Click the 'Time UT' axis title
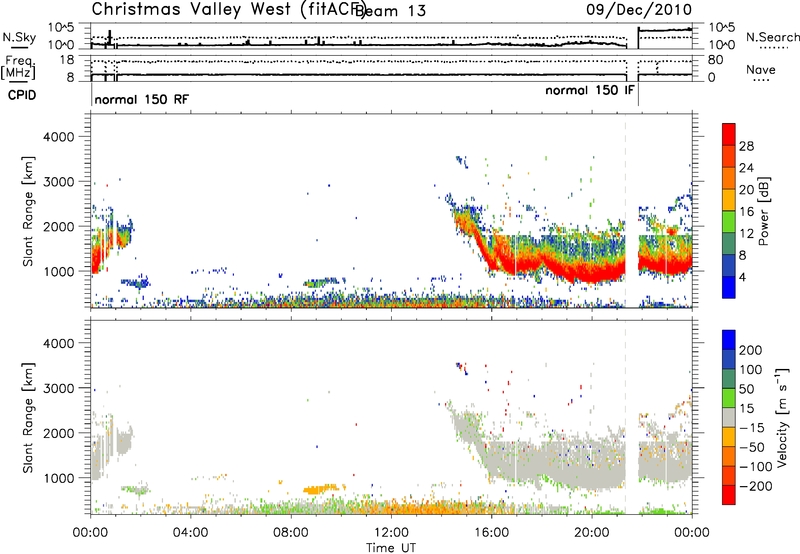 click(391, 548)
